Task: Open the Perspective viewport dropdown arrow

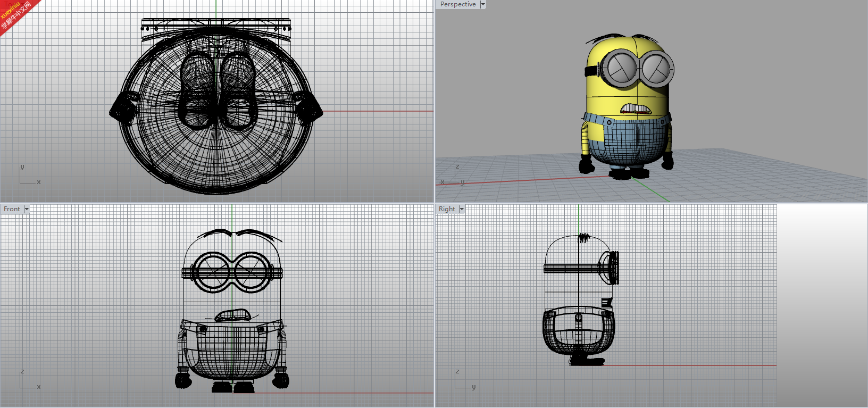Action: click(x=483, y=4)
